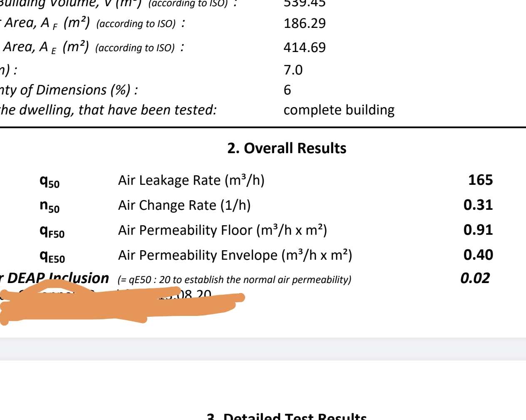
Task: Select the DEAP Inclusion value 0.02
Action: pos(475,278)
